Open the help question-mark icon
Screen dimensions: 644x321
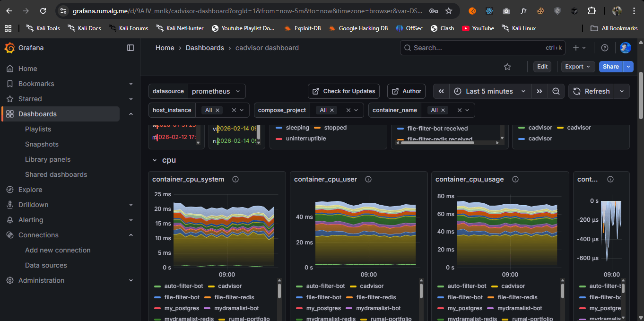tap(604, 47)
